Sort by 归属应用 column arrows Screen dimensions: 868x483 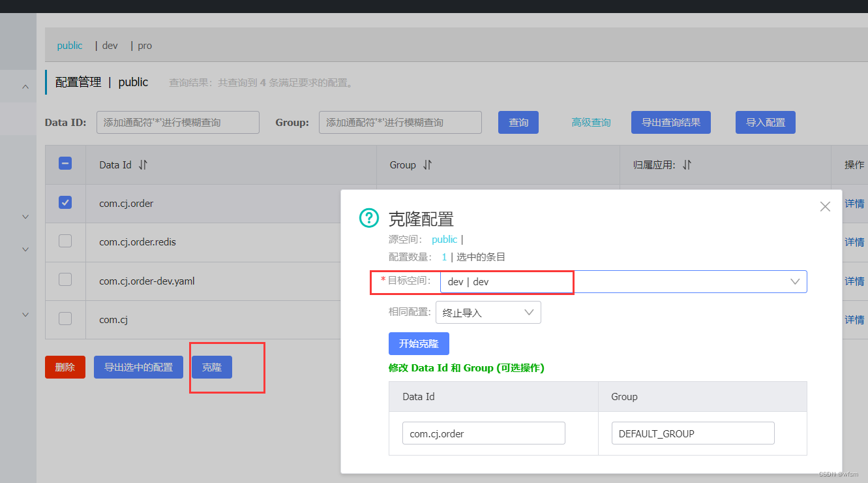[x=687, y=165]
